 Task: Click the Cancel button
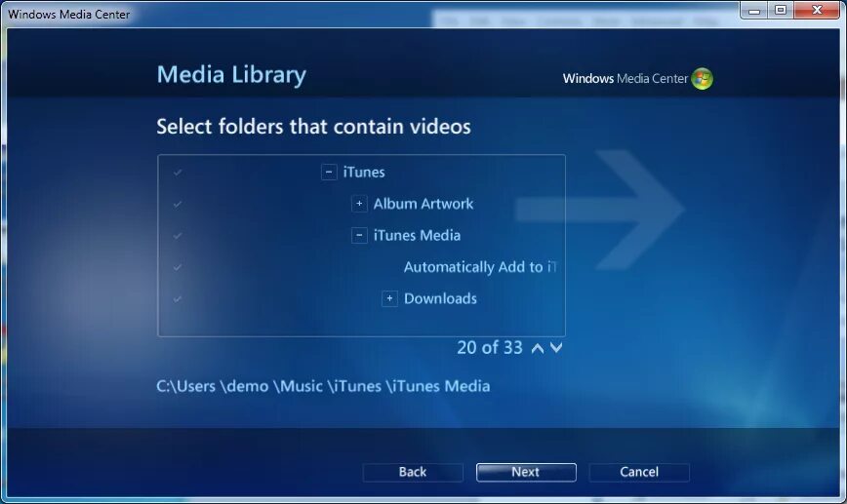[x=639, y=472]
